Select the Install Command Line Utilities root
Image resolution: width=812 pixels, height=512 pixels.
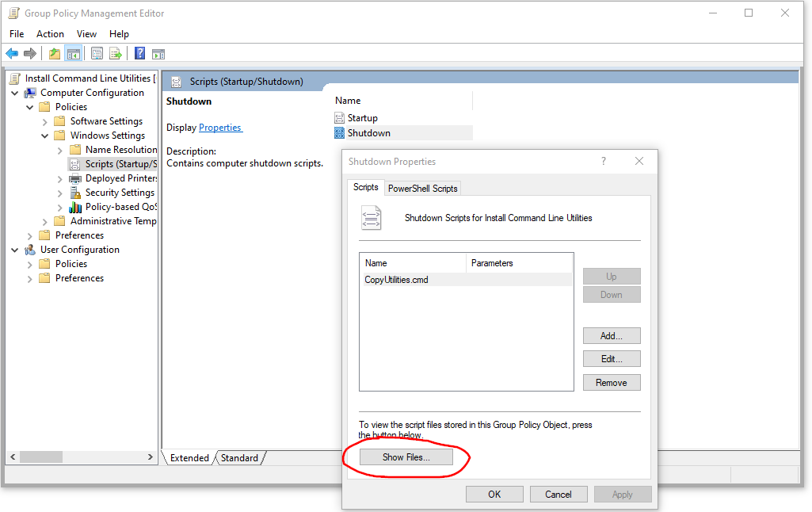[x=90, y=78]
